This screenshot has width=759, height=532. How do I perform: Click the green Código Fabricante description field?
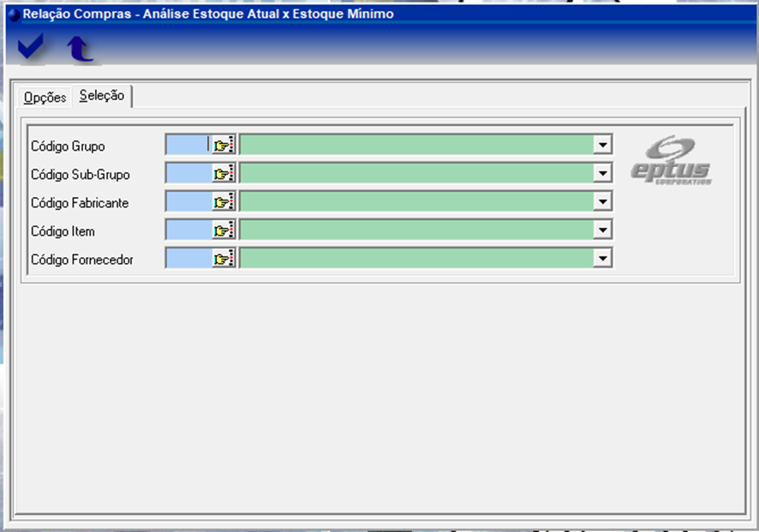pyautogui.click(x=416, y=202)
